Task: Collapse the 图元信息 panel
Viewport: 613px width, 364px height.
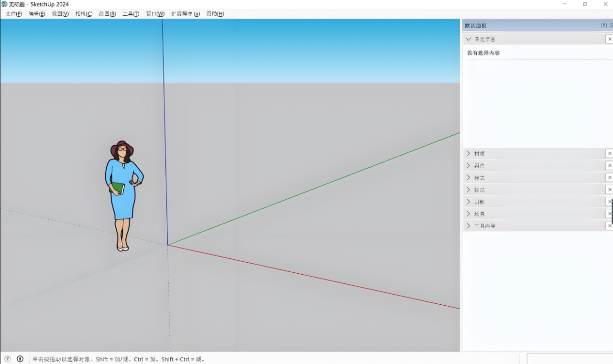Action: (469, 39)
